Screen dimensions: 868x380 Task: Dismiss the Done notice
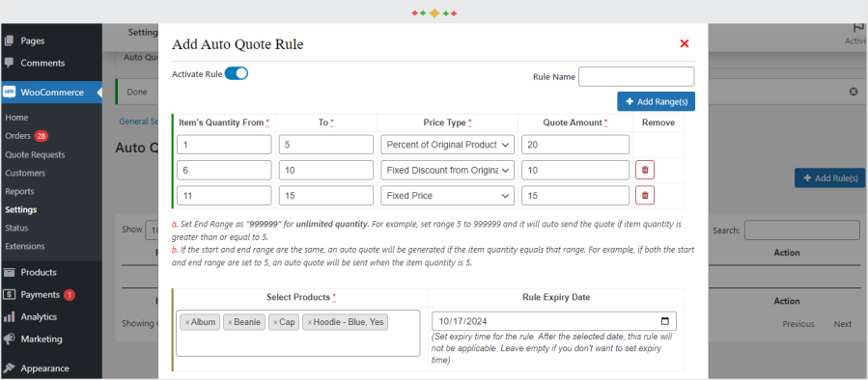[x=854, y=92]
